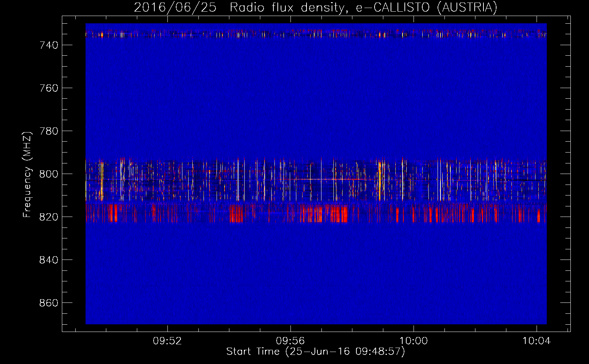Click the 780 frequency tick label
Viewport: 589px width, 364px height.
(49, 131)
